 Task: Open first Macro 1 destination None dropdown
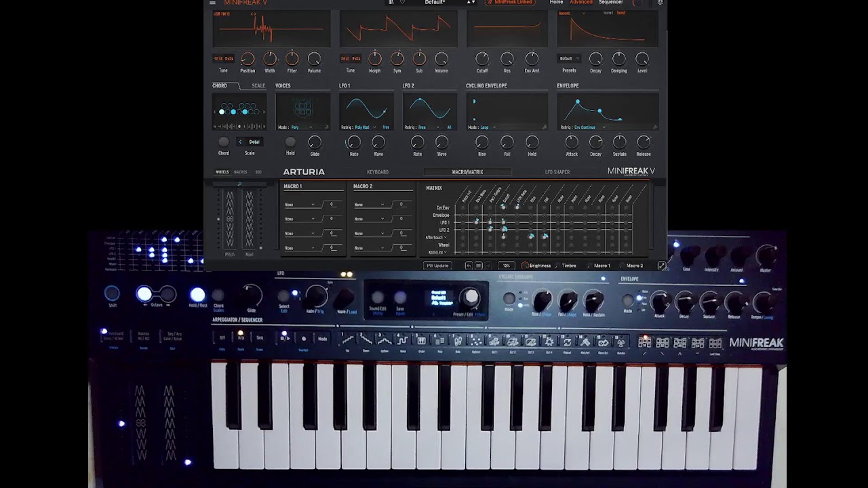300,204
